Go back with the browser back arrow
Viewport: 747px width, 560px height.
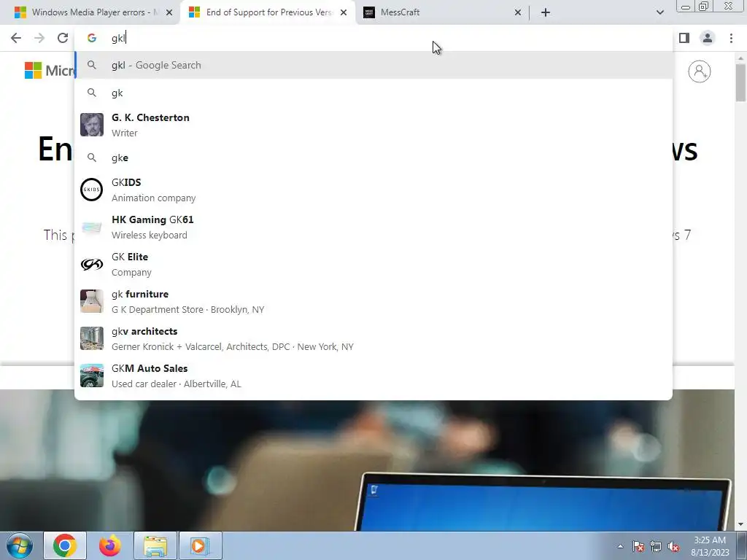point(16,38)
